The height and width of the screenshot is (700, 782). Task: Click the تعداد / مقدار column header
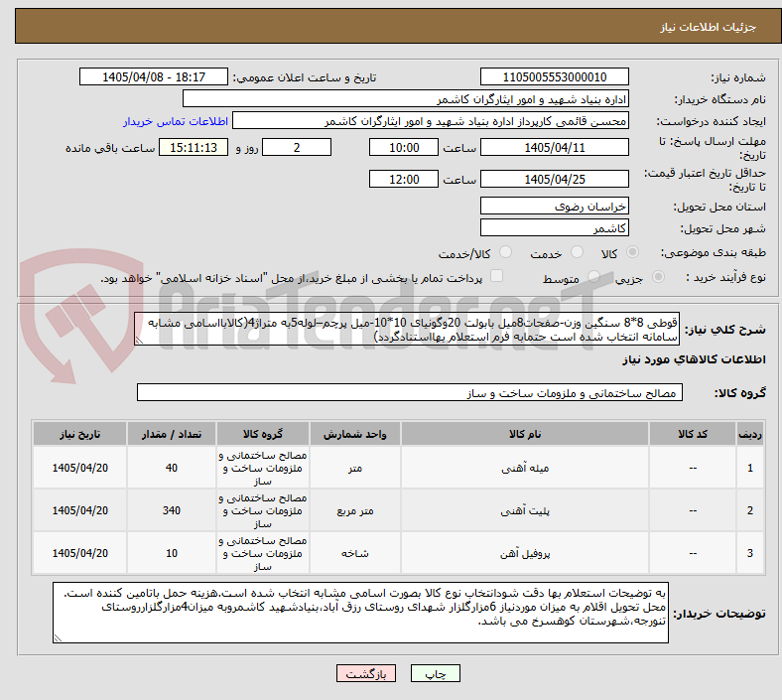pos(171,434)
